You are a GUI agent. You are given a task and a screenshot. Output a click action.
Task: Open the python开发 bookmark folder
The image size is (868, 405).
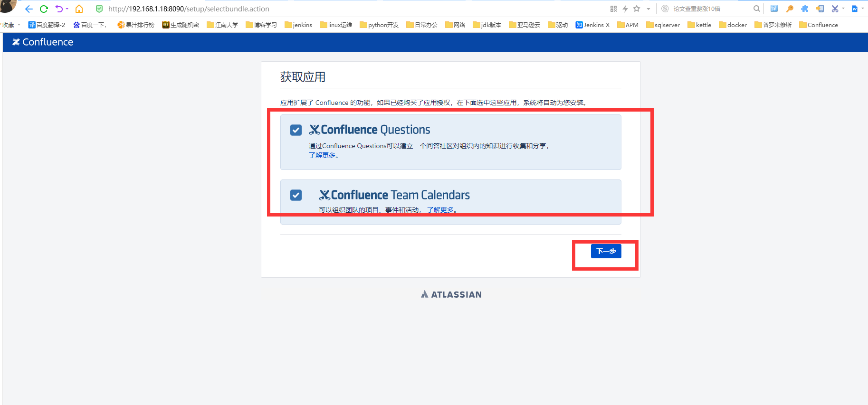click(x=379, y=25)
